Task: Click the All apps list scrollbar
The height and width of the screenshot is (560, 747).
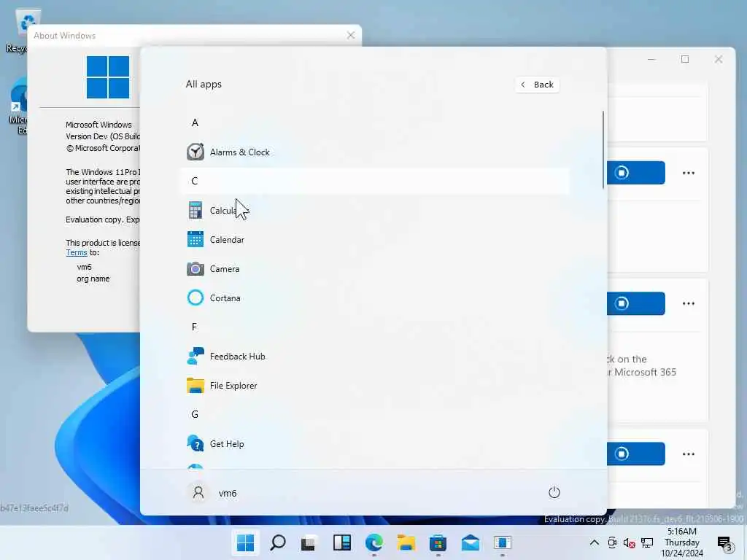Action: 603,149
